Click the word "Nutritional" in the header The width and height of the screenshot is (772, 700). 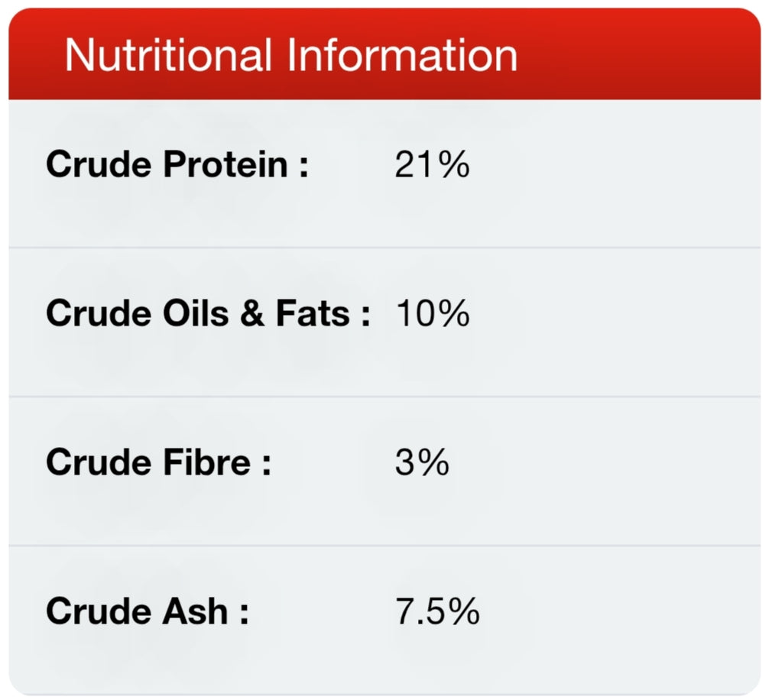[x=168, y=56]
